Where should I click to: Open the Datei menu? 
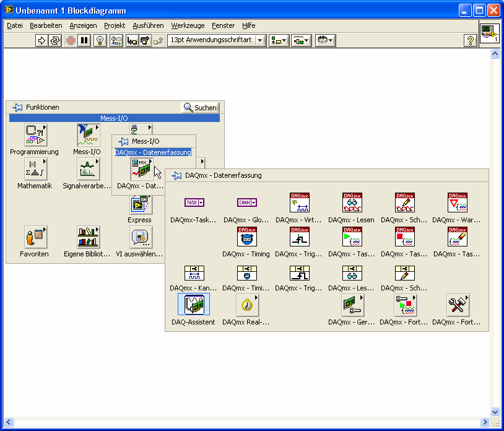15,25
